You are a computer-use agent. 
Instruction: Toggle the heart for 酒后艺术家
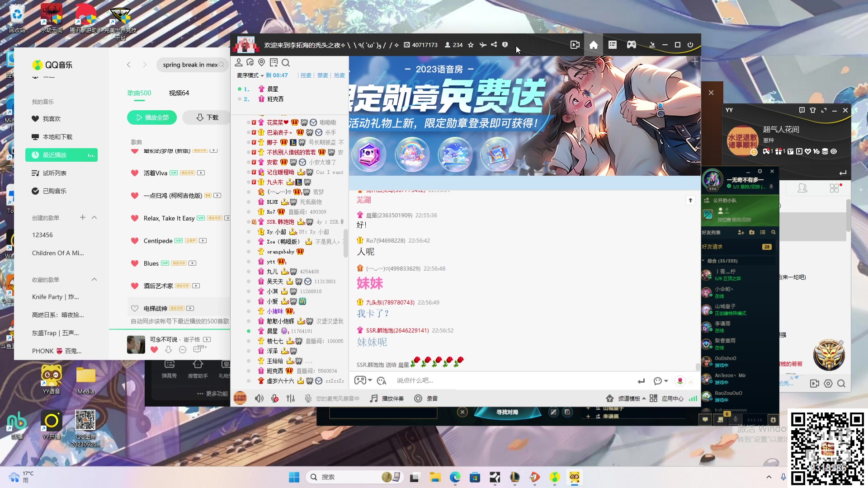point(134,286)
